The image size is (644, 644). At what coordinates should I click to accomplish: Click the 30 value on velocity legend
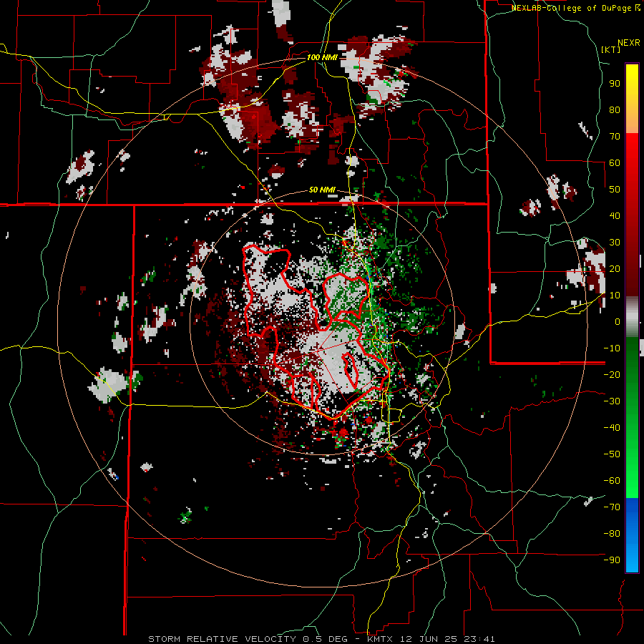[x=615, y=243]
